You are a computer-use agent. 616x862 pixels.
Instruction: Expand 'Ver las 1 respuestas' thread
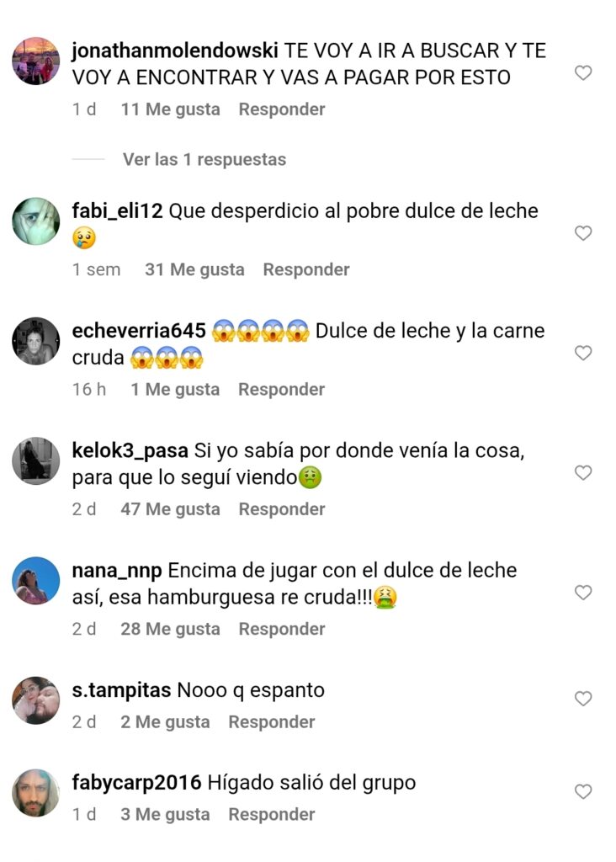click(x=204, y=159)
